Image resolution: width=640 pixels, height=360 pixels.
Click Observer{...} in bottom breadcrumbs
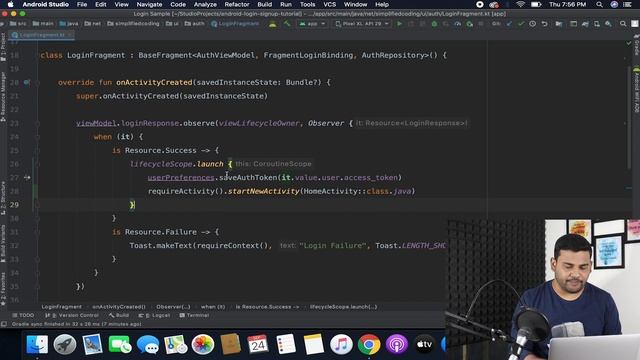coord(173,307)
